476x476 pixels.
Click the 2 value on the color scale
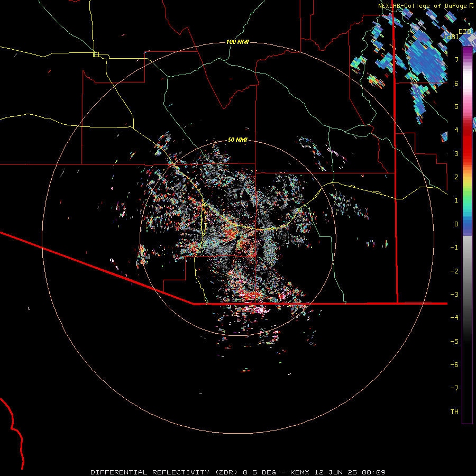tap(456, 177)
